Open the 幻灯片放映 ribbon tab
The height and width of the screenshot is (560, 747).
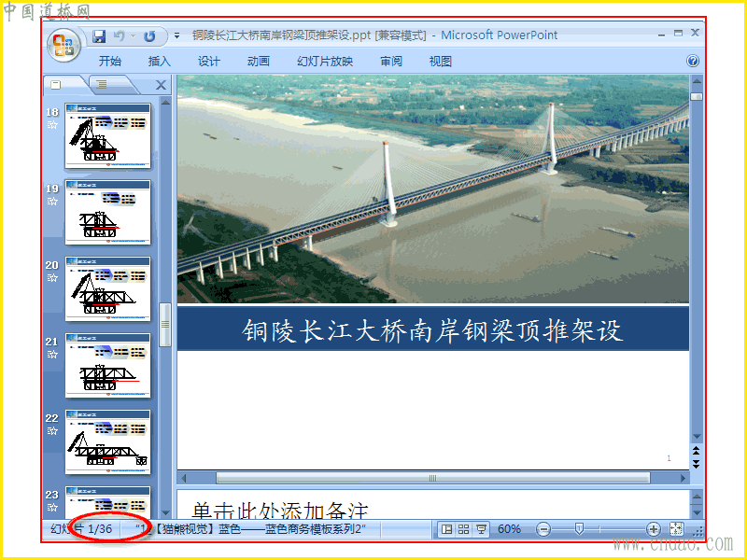[x=325, y=61]
